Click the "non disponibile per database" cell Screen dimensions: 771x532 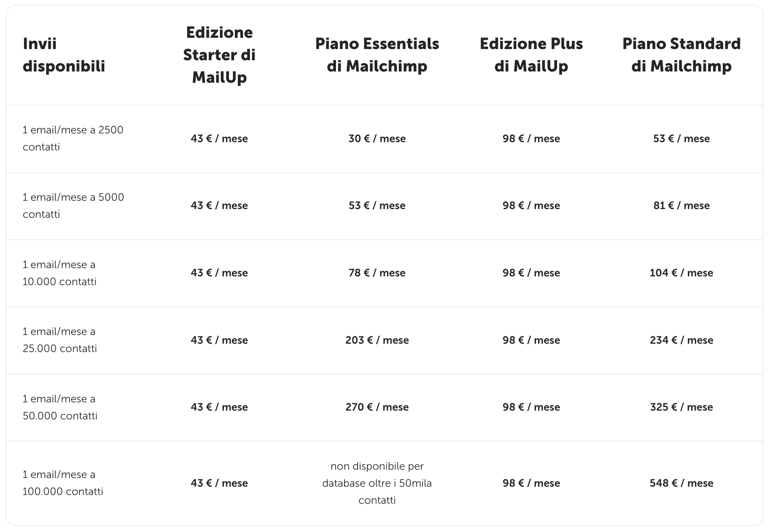click(377, 483)
